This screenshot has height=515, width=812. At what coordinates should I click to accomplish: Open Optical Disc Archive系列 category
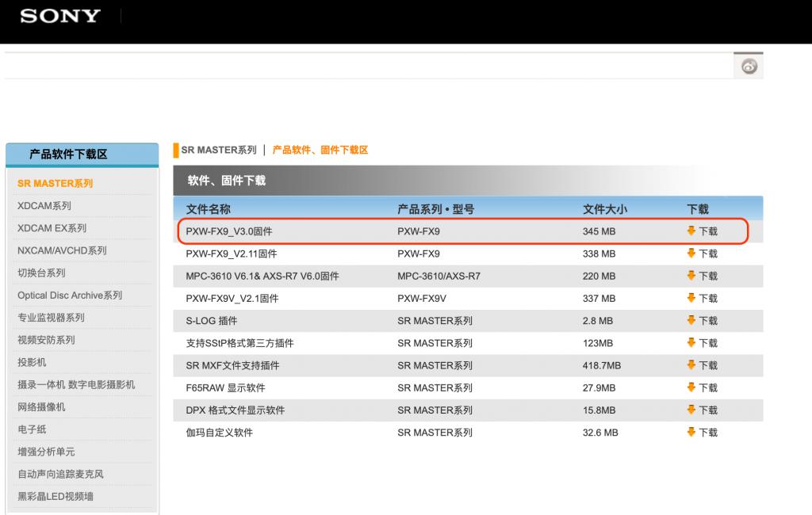tap(70, 296)
